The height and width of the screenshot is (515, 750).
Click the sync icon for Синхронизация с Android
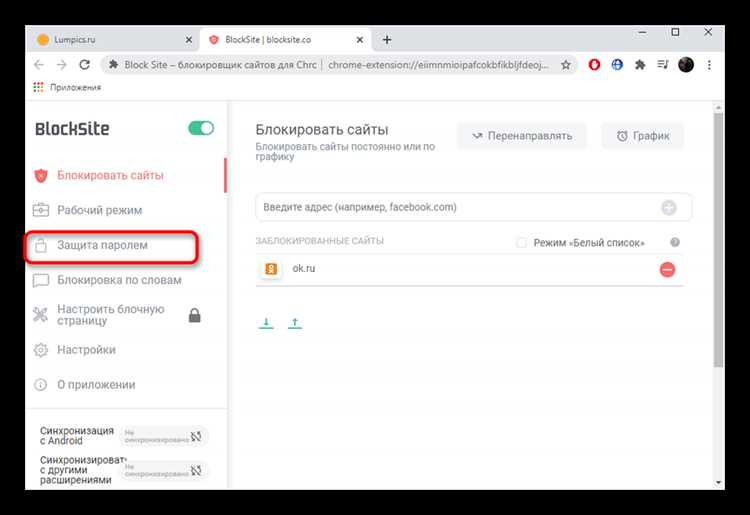coord(196,436)
